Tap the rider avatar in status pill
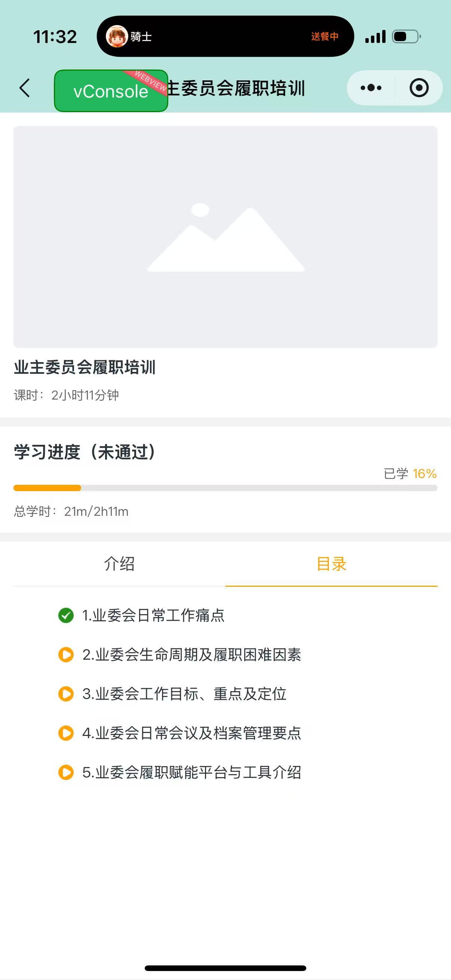Viewport: 451px width, 980px height. pos(116,37)
